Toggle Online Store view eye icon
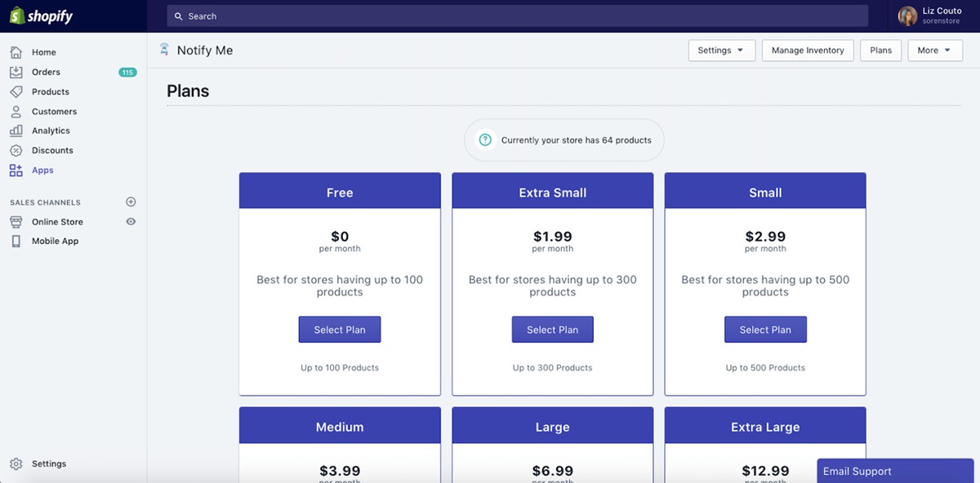 (131, 221)
